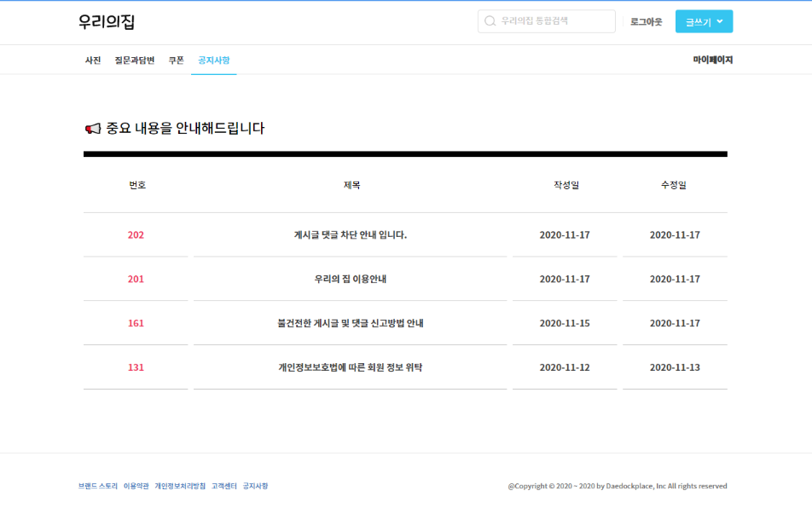The width and height of the screenshot is (812, 514).
Task: Switch to the 사진 tab
Action: [x=93, y=60]
